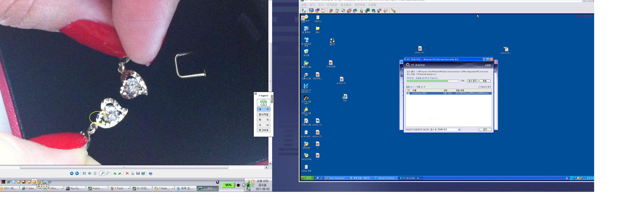Screen dimensions: 644x201
Task: Click 닫기 button in V3 scan window
Action: 485,130
